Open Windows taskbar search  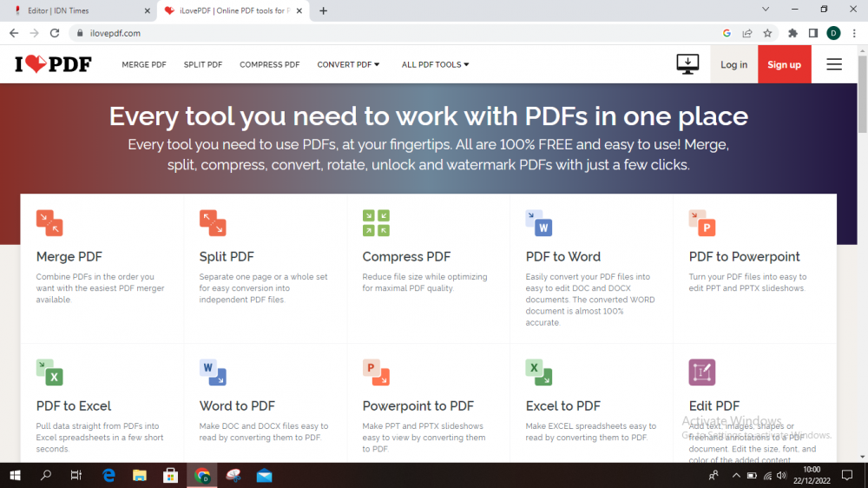tap(46, 475)
